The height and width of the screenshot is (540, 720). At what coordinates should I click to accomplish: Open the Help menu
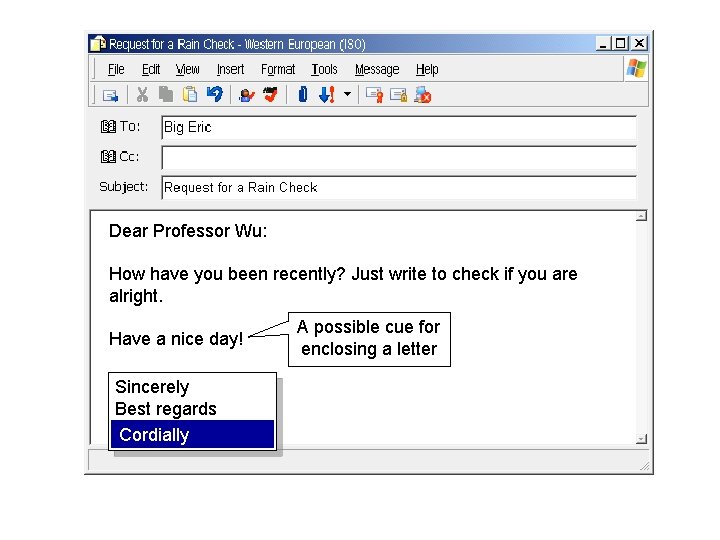click(427, 69)
